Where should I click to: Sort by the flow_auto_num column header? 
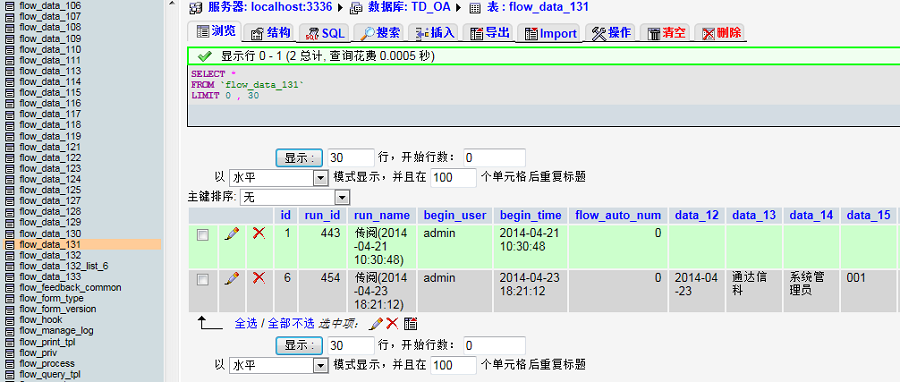click(618, 215)
